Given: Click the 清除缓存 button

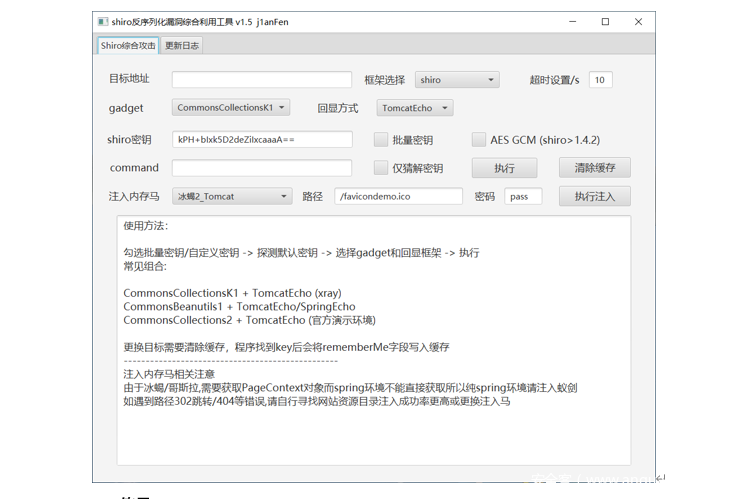Looking at the screenshot, I should (595, 168).
